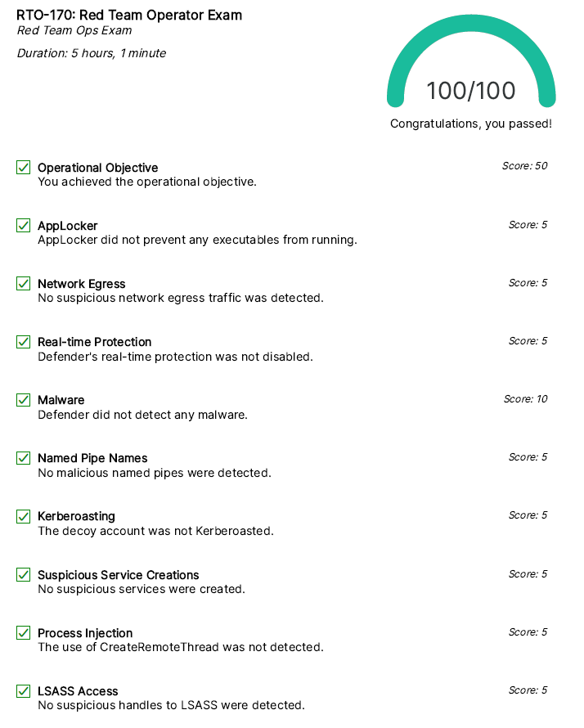Toggle the Named Pipe Names checkbox
This screenshot has height=728, width=584.
click(24, 458)
